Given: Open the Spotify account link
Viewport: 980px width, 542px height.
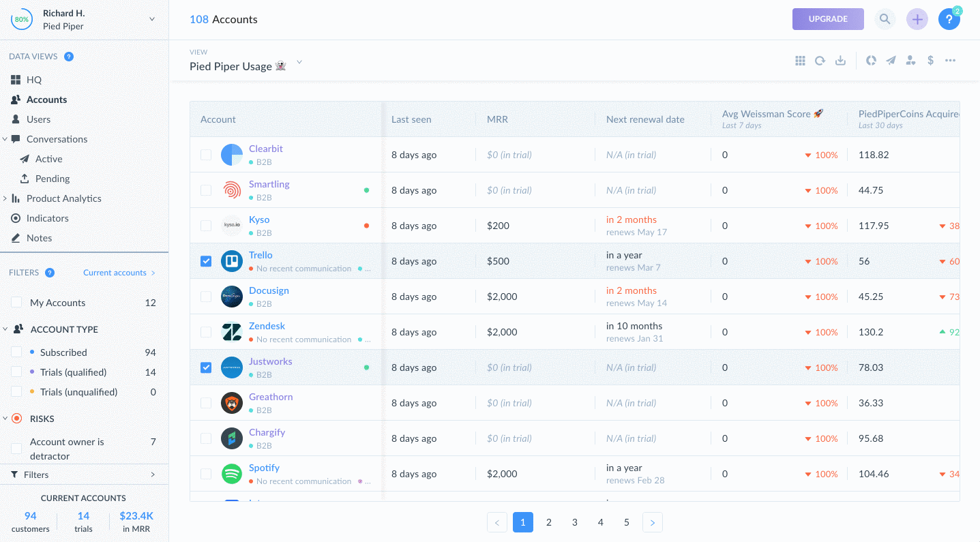Looking at the screenshot, I should [264, 468].
